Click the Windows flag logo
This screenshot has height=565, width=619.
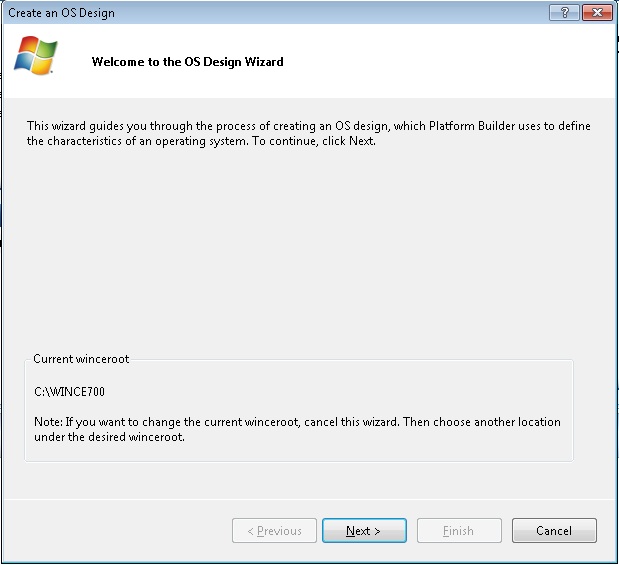coord(36,55)
